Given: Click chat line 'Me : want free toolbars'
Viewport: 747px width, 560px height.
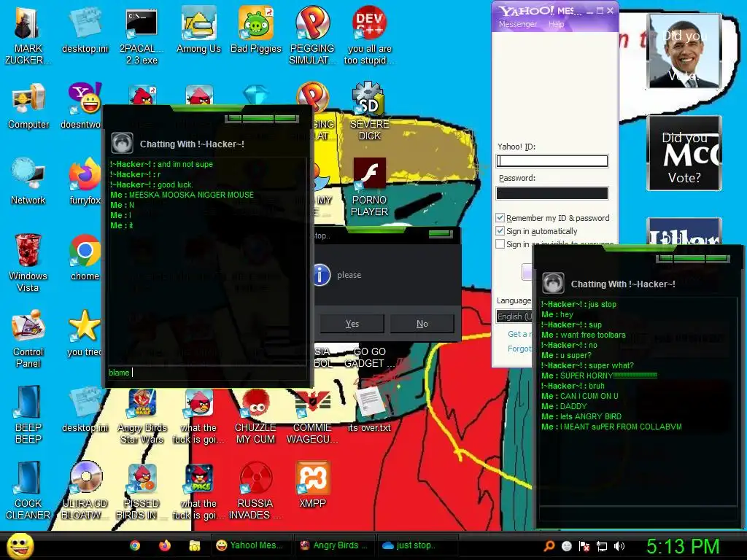Looking at the screenshot, I should coord(583,335).
